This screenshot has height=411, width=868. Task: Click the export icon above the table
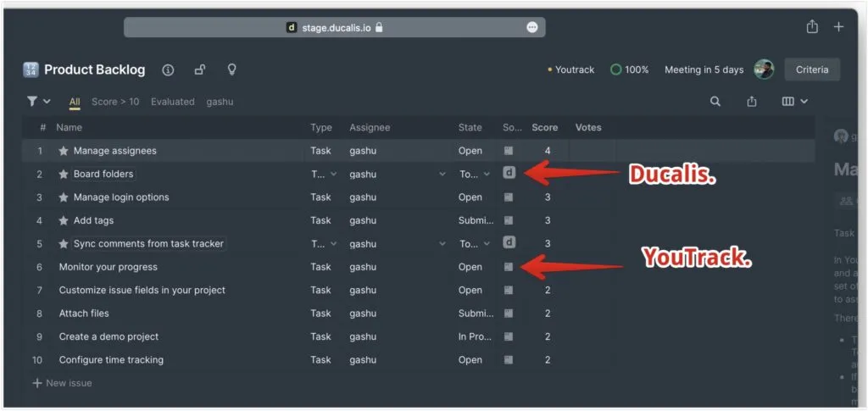click(x=752, y=102)
